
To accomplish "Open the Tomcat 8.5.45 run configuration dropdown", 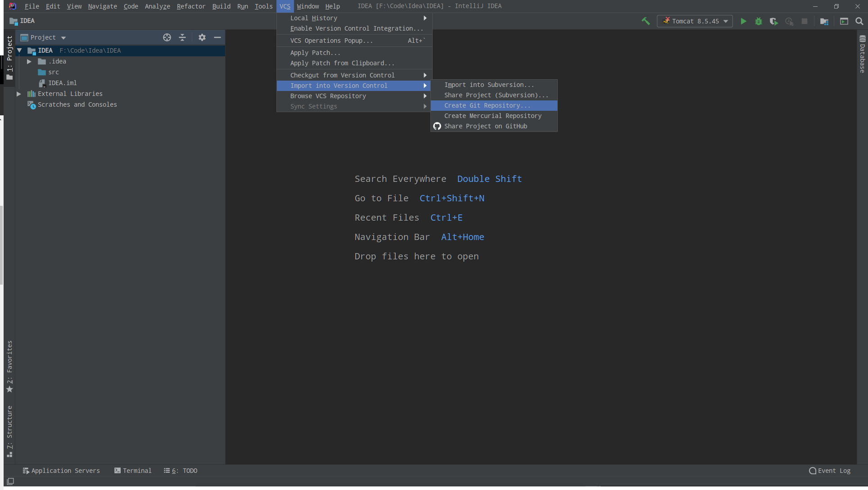I will point(695,21).
